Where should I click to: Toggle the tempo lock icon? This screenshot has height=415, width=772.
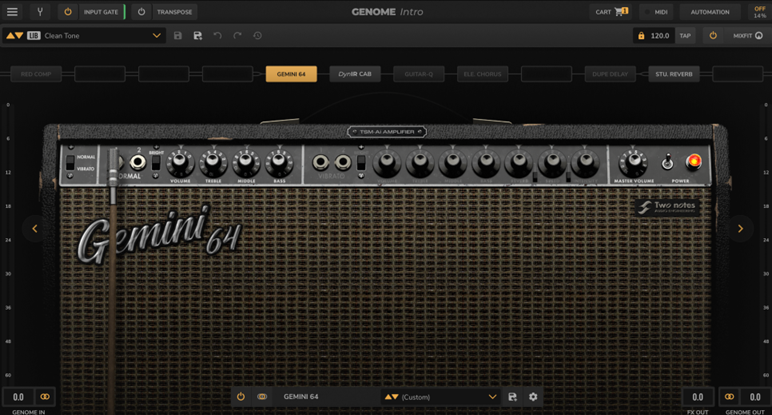tap(641, 35)
